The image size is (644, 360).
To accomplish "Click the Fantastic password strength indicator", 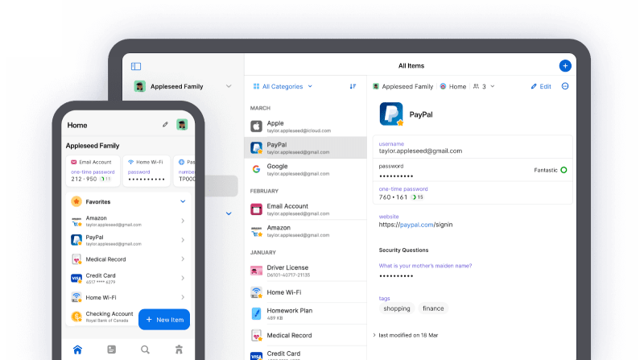I will (x=551, y=170).
